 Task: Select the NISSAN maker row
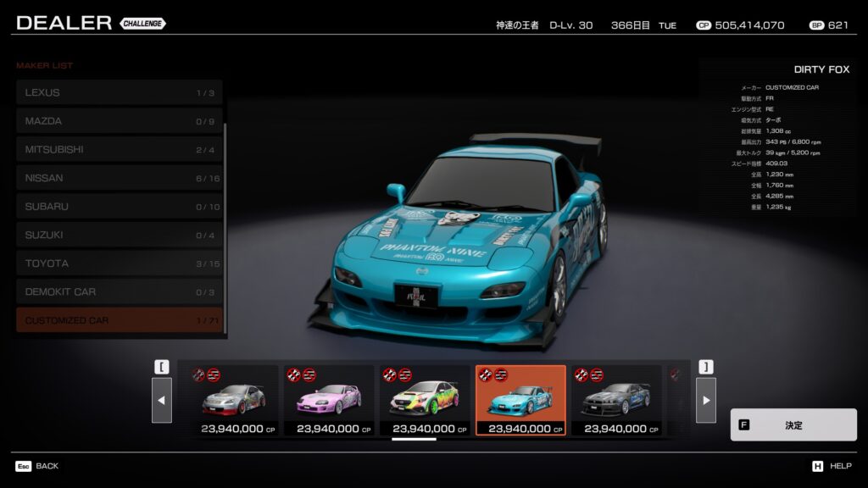point(119,178)
